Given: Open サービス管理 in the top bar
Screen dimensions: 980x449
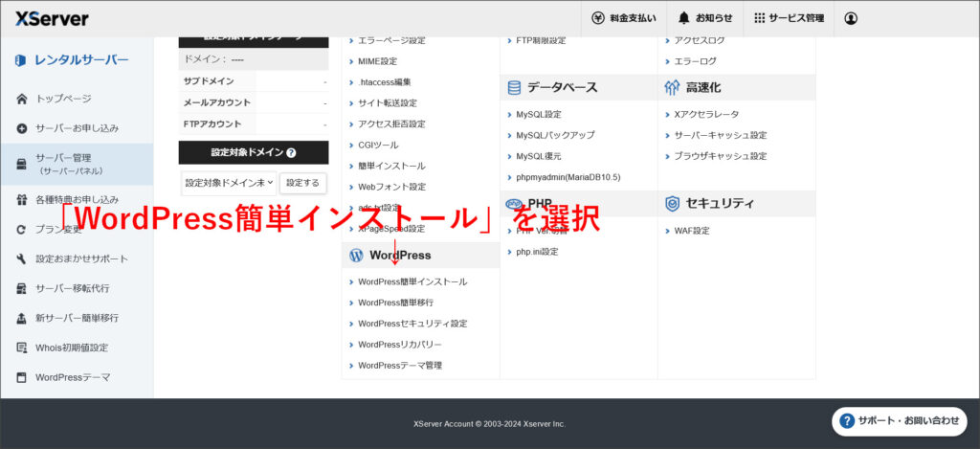Looking at the screenshot, I should click(x=789, y=18).
